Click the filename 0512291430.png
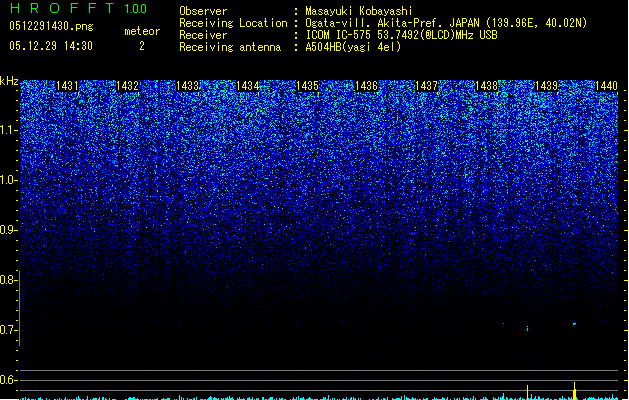This screenshot has width=629, height=400. (x=51, y=26)
